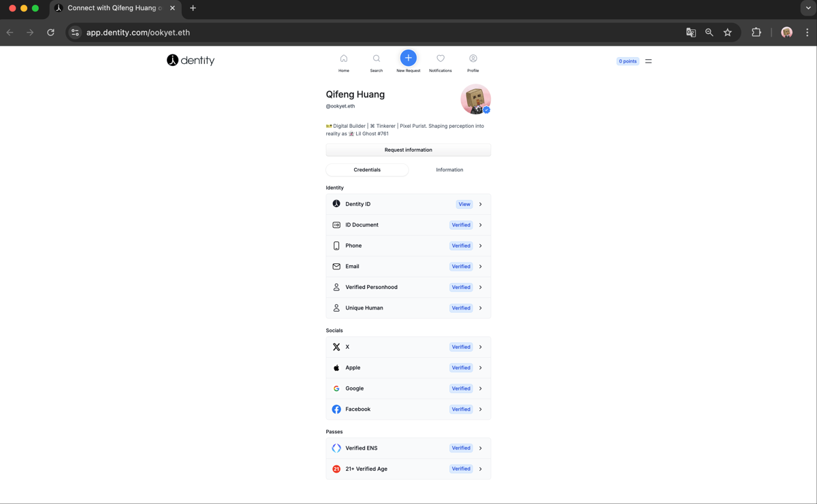Open the Search magnifier icon

[x=377, y=59]
